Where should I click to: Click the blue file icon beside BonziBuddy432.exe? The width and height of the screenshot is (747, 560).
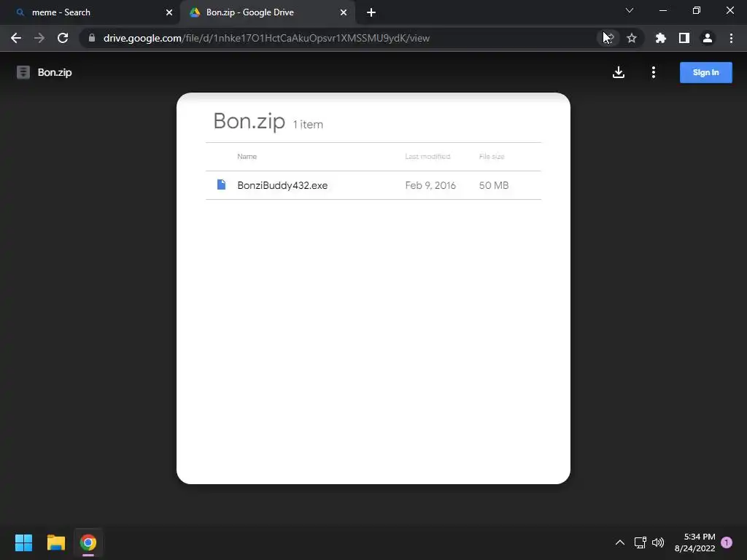221,184
